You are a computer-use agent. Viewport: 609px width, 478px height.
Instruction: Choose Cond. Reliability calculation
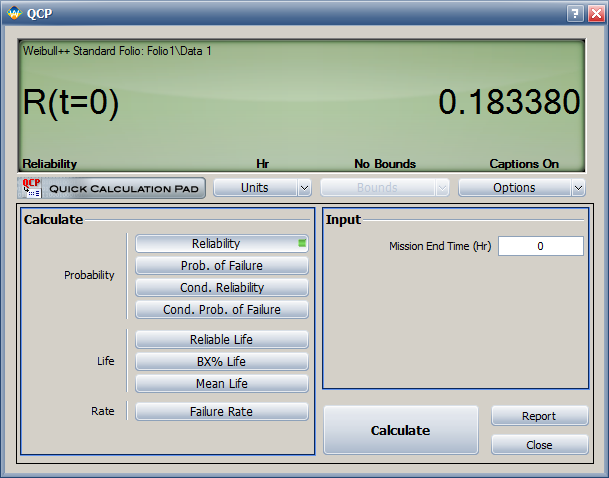[221, 288]
